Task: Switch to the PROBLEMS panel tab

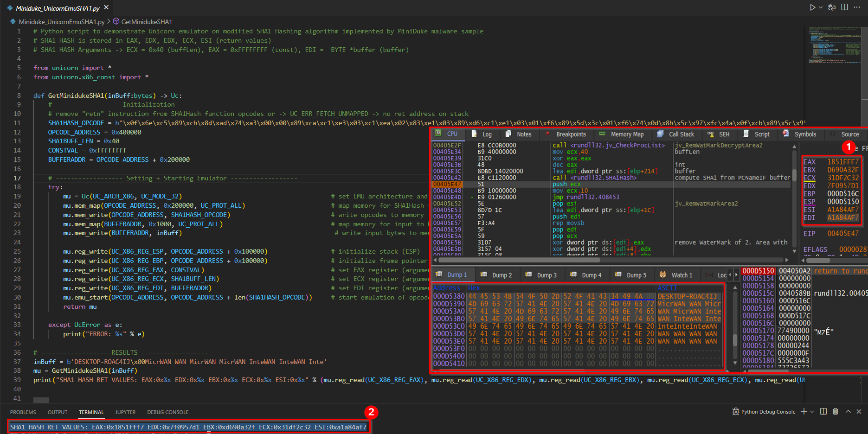Action: (x=23, y=412)
